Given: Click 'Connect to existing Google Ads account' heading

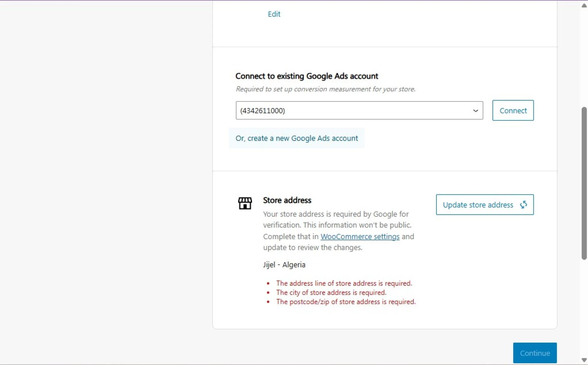Looking at the screenshot, I should pos(307,76).
